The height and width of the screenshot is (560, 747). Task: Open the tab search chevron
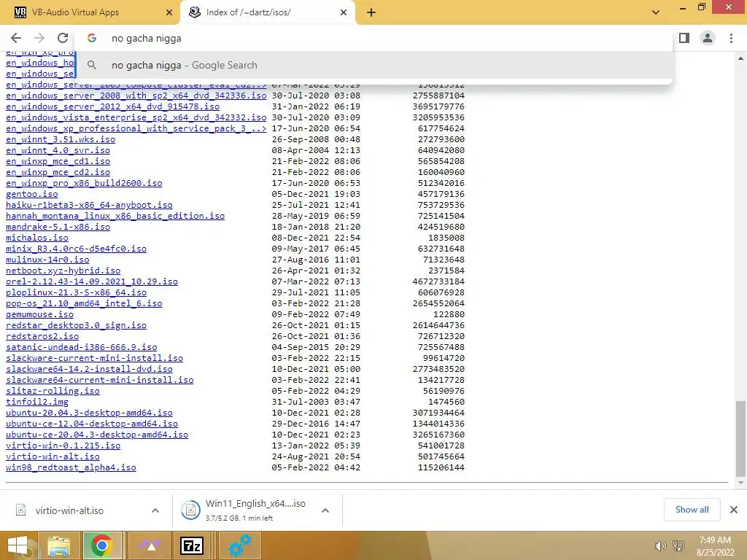tap(656, 12)
